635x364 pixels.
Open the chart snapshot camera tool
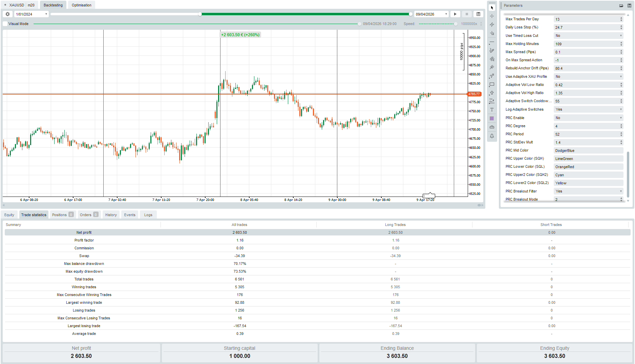click(492, 127)
